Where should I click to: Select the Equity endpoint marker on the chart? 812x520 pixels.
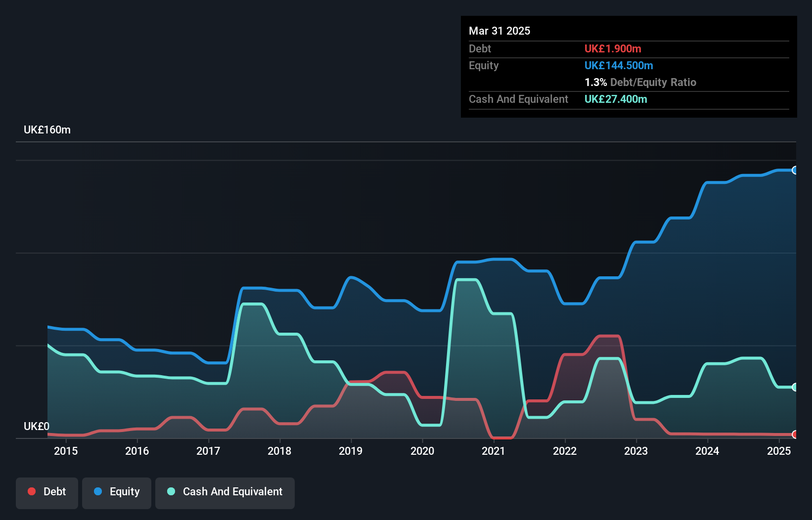(x=795, y=170)
